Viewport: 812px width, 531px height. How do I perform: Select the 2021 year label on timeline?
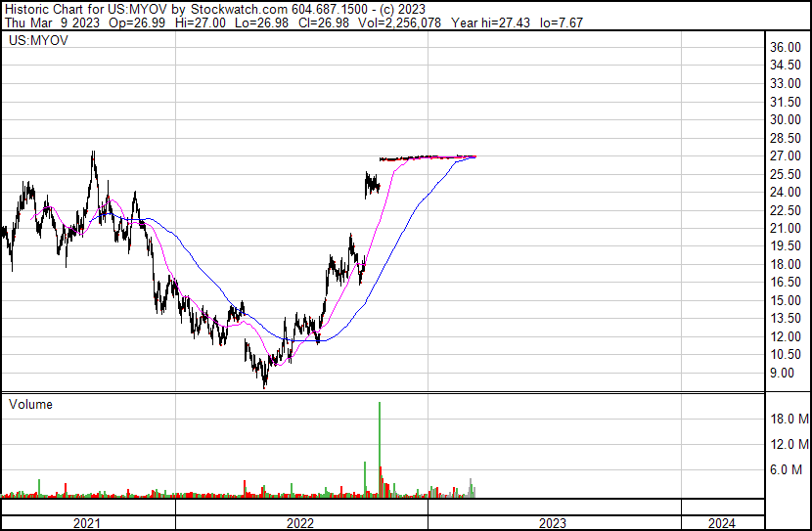(88, 523)
